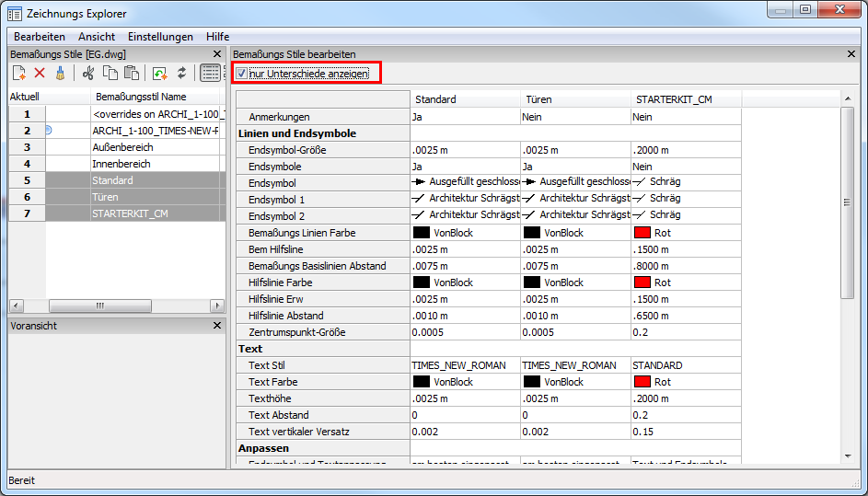Edit STARTERKIT_CM's Text vertikaler Versatz value

click(686, 432)
